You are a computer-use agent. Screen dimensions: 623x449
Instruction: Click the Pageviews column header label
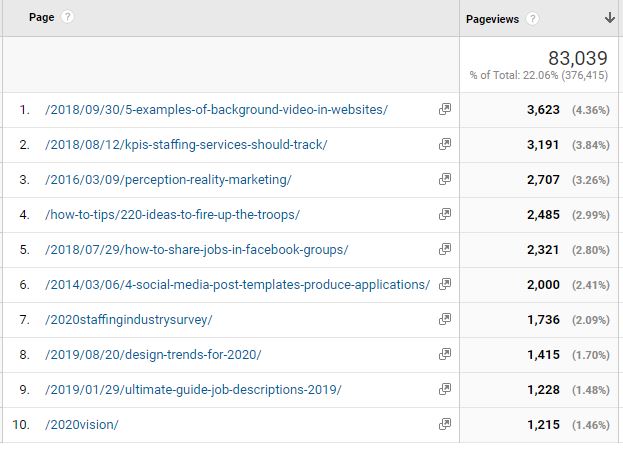point(492,19)
